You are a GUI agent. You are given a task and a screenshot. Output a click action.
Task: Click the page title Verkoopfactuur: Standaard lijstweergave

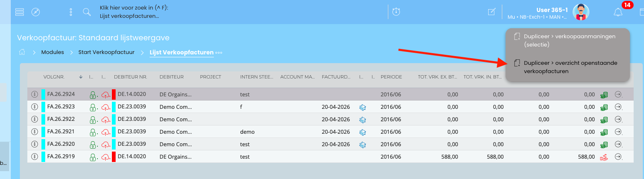point(93,38)
